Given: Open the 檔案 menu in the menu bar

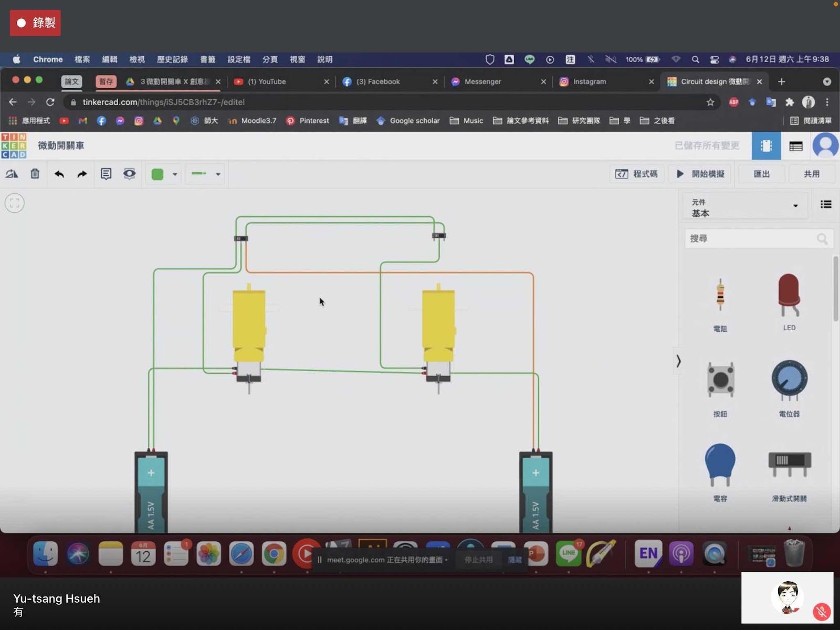Looking at the screenshot, I should tap(82, 59).
